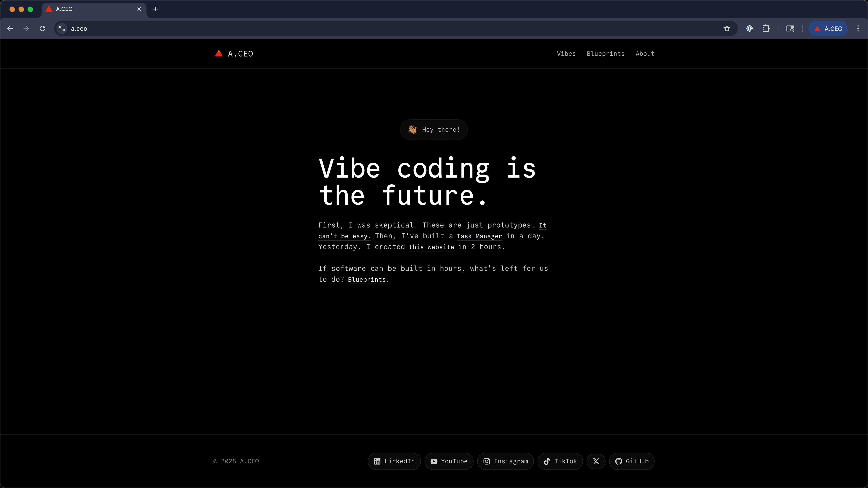The height and width of the screenshot is (488, 868).
Task: Click the browser back arrow
Action: tap(10, 29)
